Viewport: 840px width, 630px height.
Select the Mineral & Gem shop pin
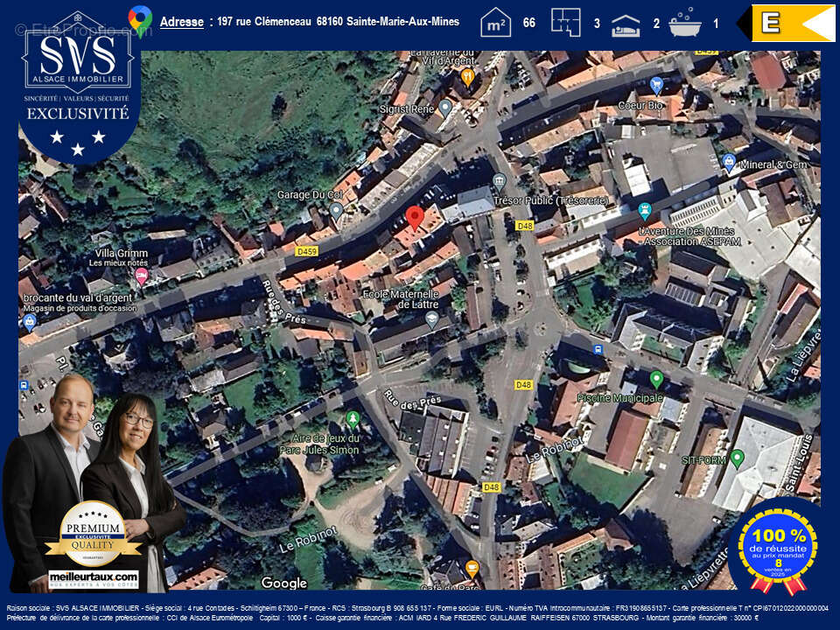(729, 162)
